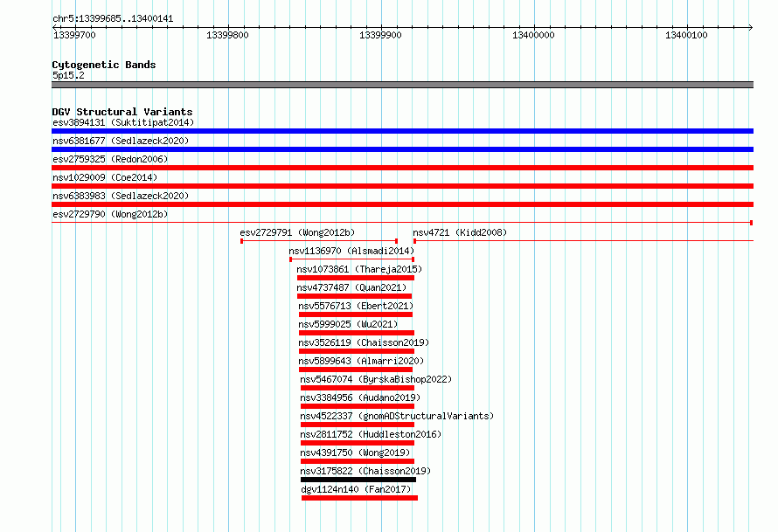
Task: Click the esv3894131 (Suktitipat2014) label
Action: tap(123, 122)
